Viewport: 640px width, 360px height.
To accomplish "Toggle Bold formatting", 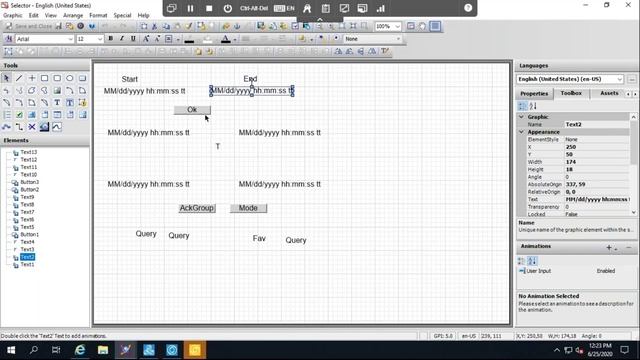I will 110,39.
